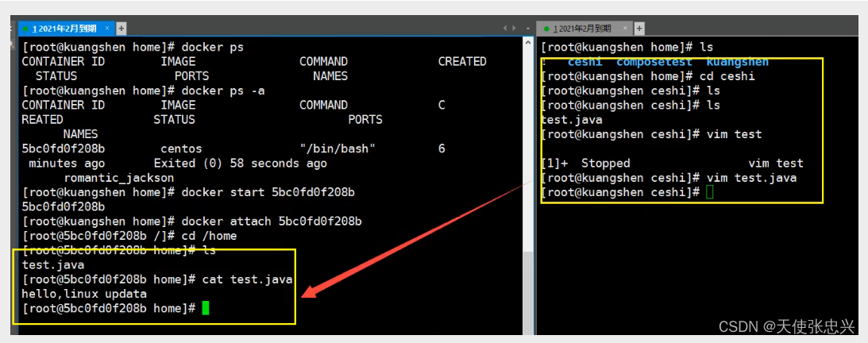868x343 pixels.
Task: Click the right tab-scroll arrow
Action: (x=515, y=29)
